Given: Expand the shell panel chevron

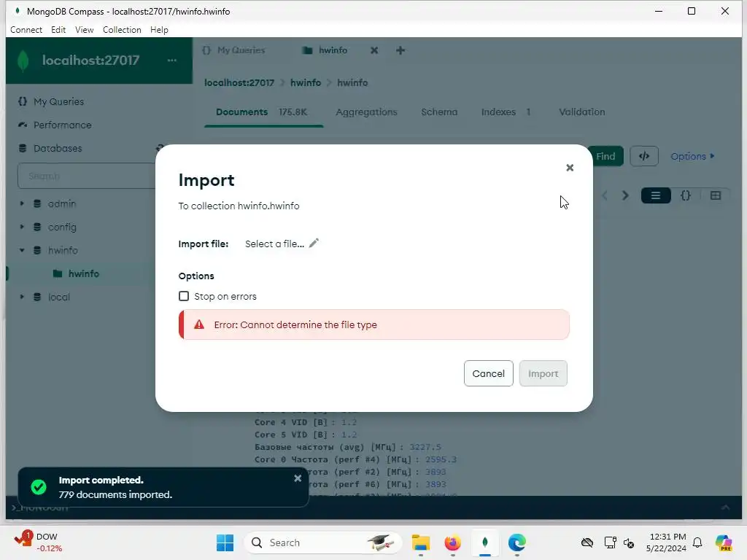Looking at the screenshot, I should pos(725,507).
